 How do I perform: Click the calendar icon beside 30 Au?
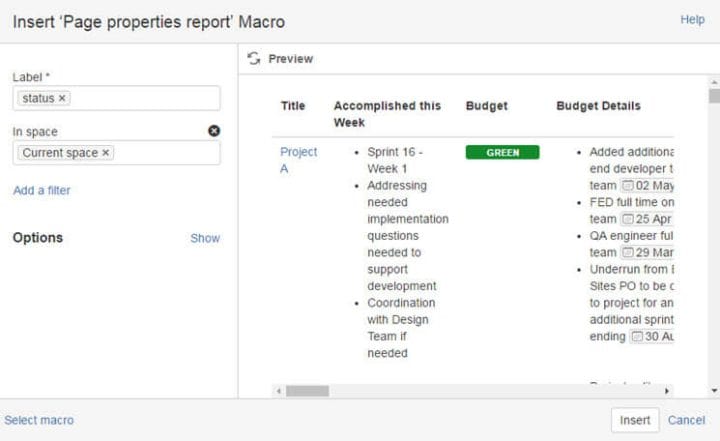click(x=636, y=337)
